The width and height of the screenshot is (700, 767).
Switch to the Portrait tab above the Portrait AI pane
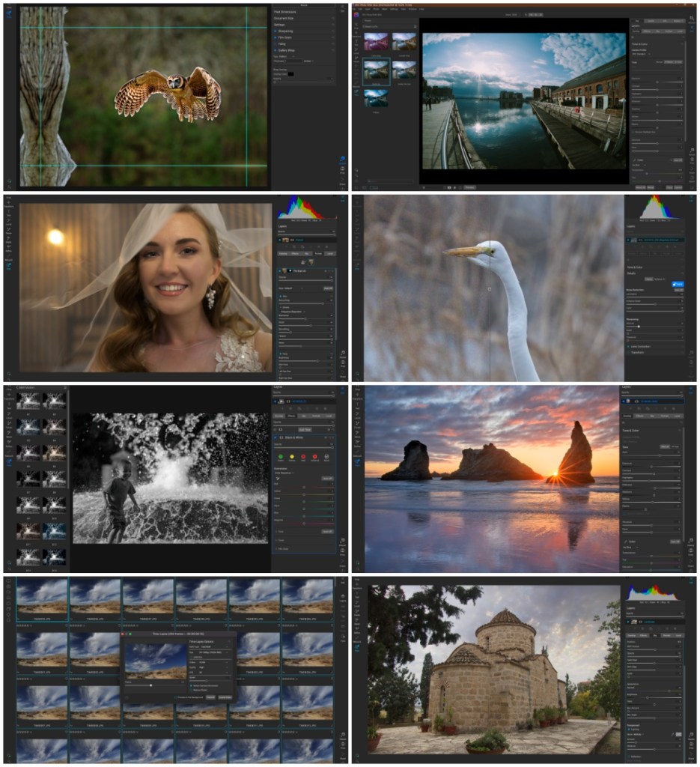317,254
